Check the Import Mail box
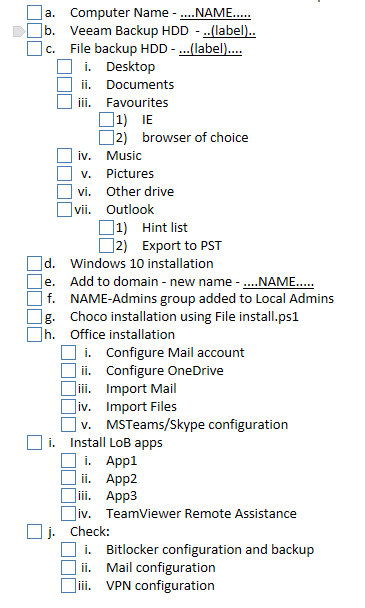Viewport: 365px width, 608px height. pos(68,389)
